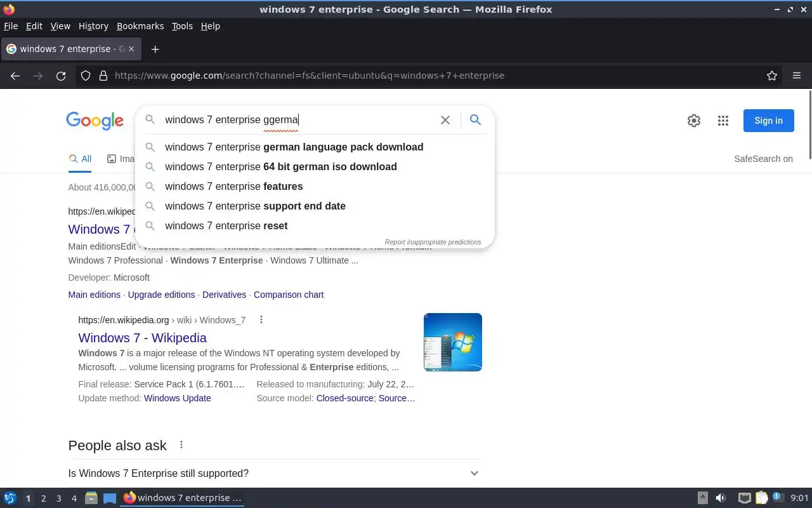Image resolution: width=812 pixels, height=508 pixels.
Task: Switch to workspace 2
Action: [x=43, y=498]
